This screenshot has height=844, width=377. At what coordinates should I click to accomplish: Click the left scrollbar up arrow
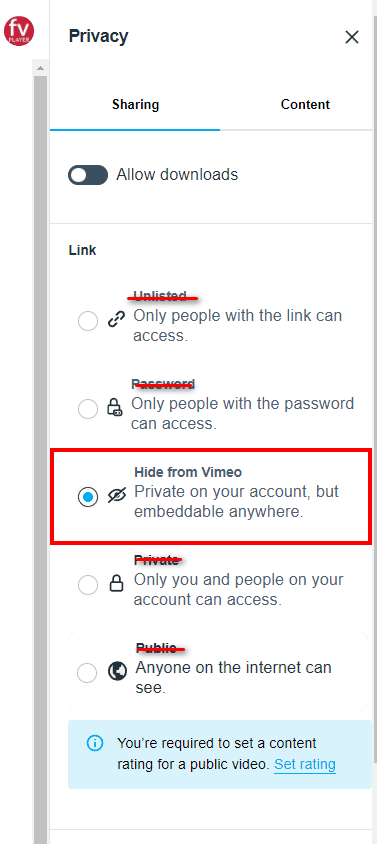pyautogui.click(x=40, y=68)
